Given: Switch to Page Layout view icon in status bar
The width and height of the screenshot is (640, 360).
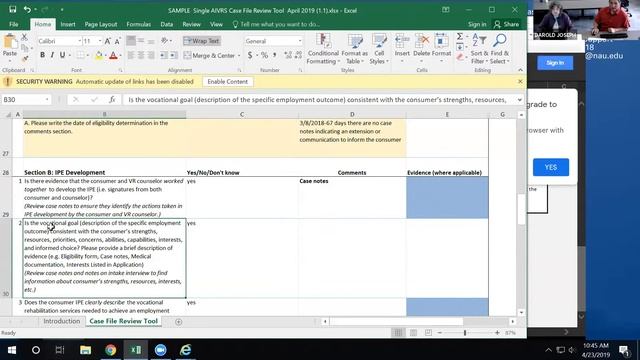Looking at the screenshot, I should pyautogui.click(x=413, y=333).
